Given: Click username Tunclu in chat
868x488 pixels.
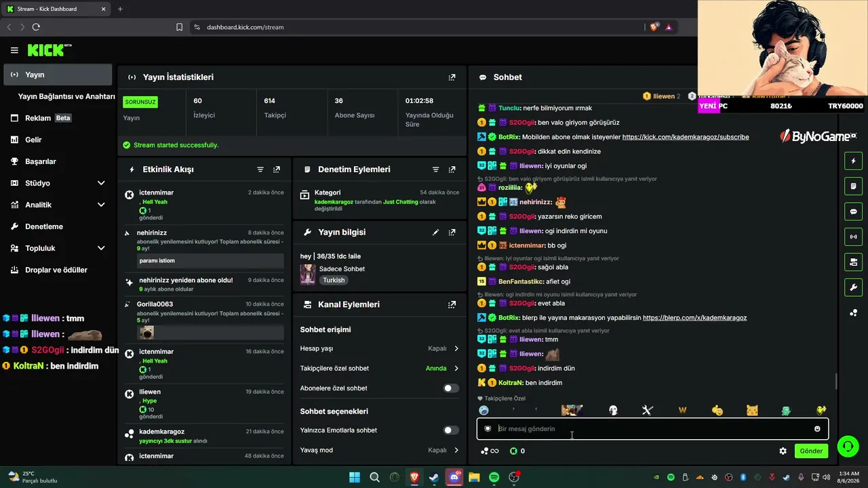Looking at the screenshot, I should (x=509, y=108).
